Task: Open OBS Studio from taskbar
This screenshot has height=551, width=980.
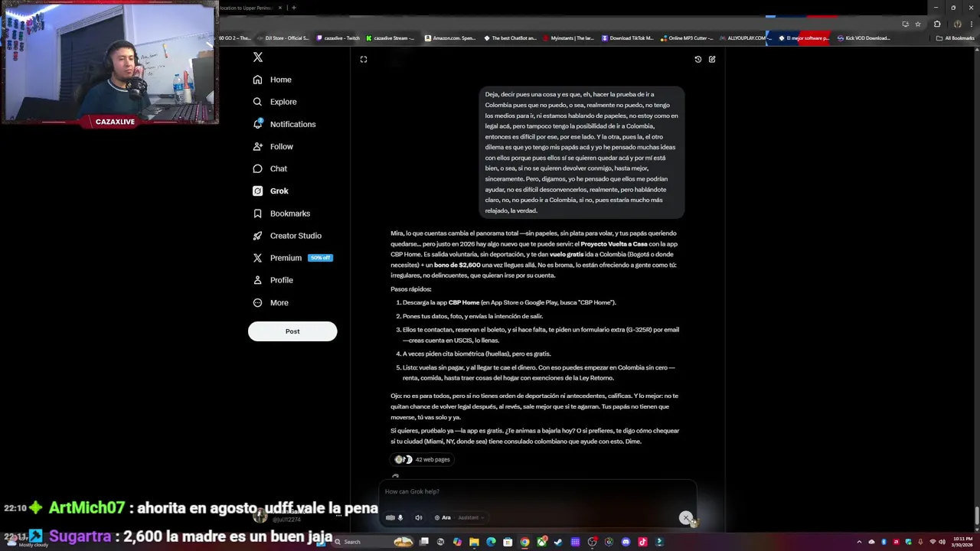Action: tap(592, 542)
